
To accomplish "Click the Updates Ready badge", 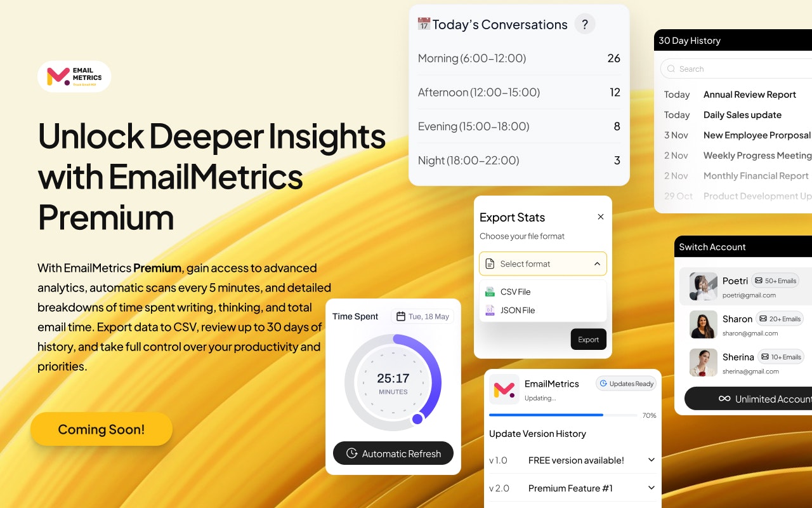I will point(626,384).
